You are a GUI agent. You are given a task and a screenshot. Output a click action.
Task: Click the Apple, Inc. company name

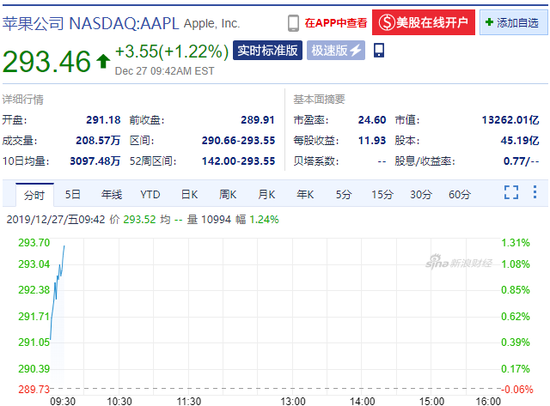[x=212, y=24]
